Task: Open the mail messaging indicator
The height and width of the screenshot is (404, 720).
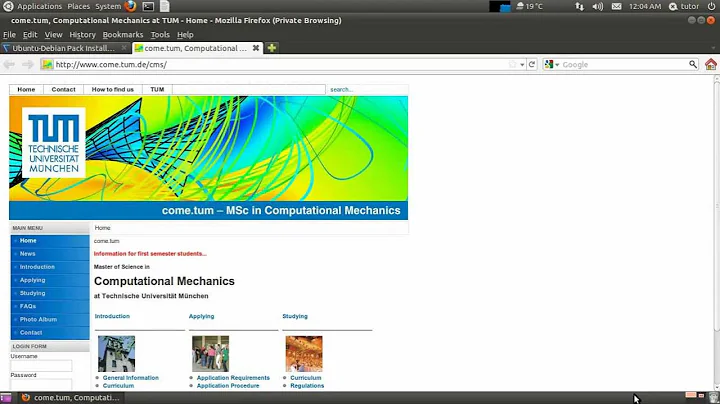Action: point(616,6)
